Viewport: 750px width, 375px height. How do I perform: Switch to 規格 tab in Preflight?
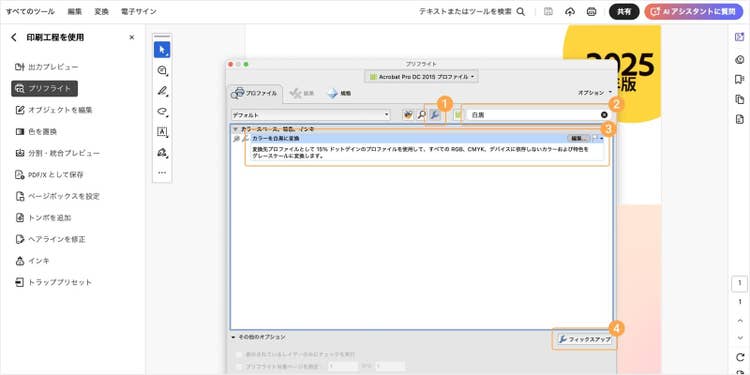click(x=339, y=94)
